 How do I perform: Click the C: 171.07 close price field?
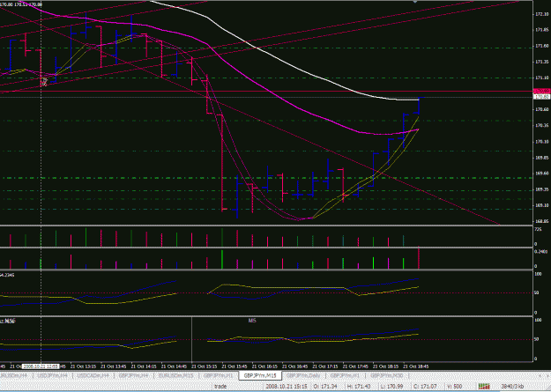click(x=425, y=387)
